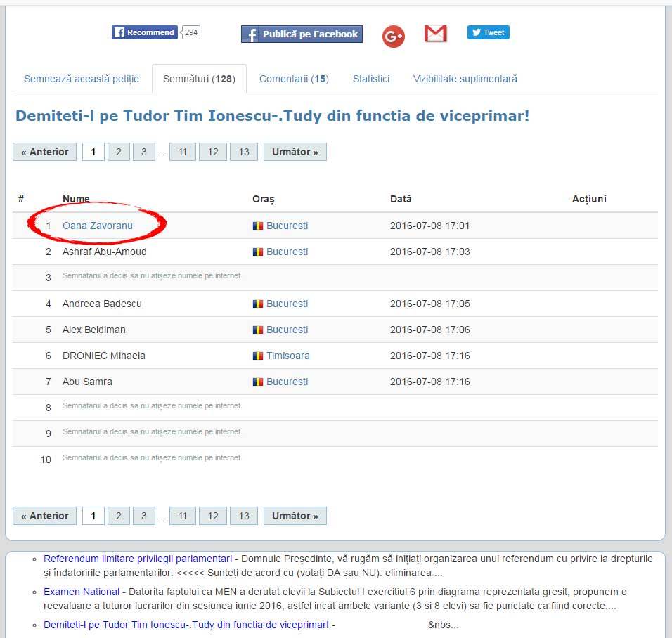Jump to page 13 in top pagination
Screen dimensions: 672x638
point(244,152)
